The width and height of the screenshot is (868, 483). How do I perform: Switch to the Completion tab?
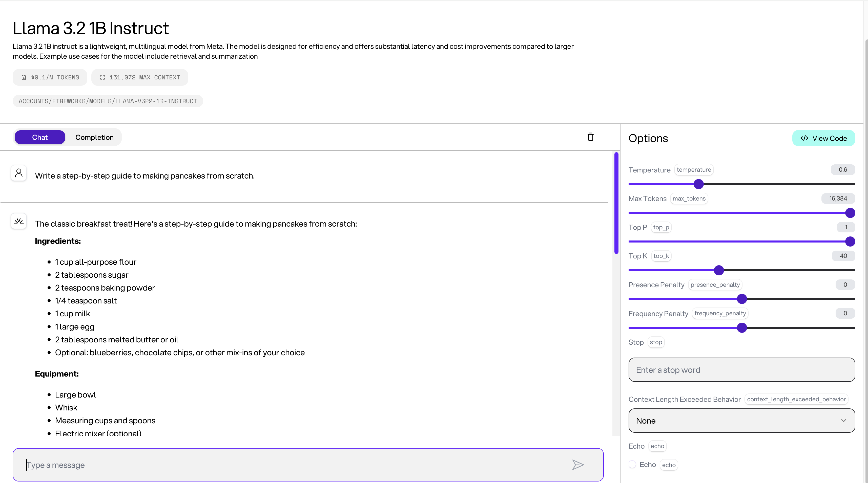[94, 137]
